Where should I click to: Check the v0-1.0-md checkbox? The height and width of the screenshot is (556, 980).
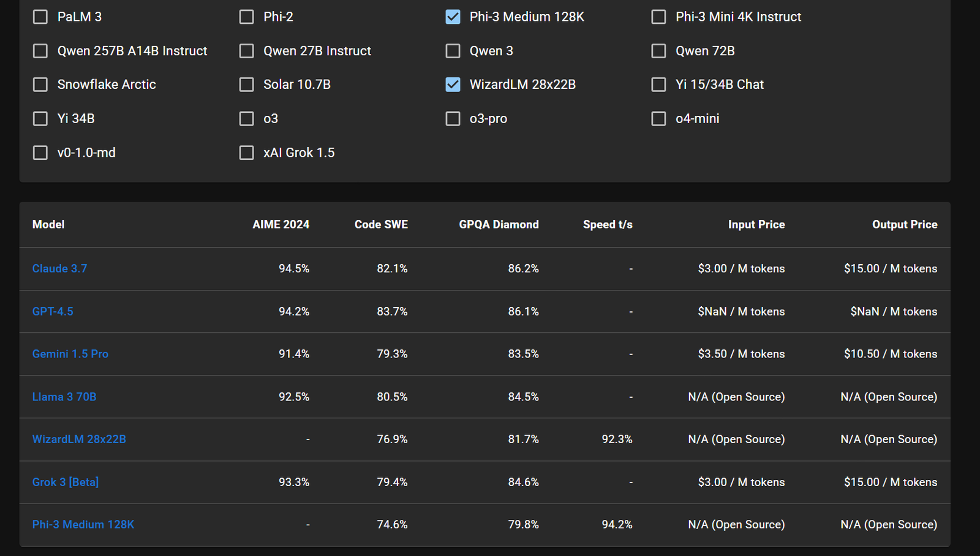[40, 153]
